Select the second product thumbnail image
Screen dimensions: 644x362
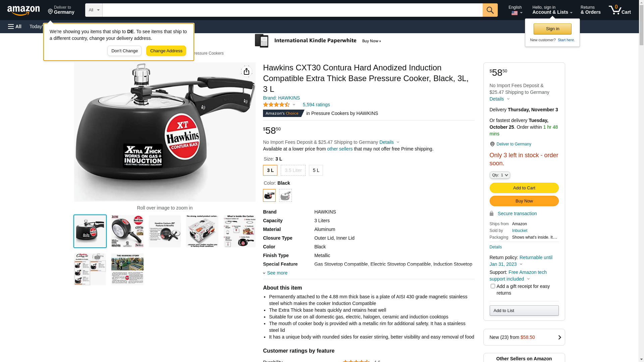pyautogui.click(x=127, y=231)
